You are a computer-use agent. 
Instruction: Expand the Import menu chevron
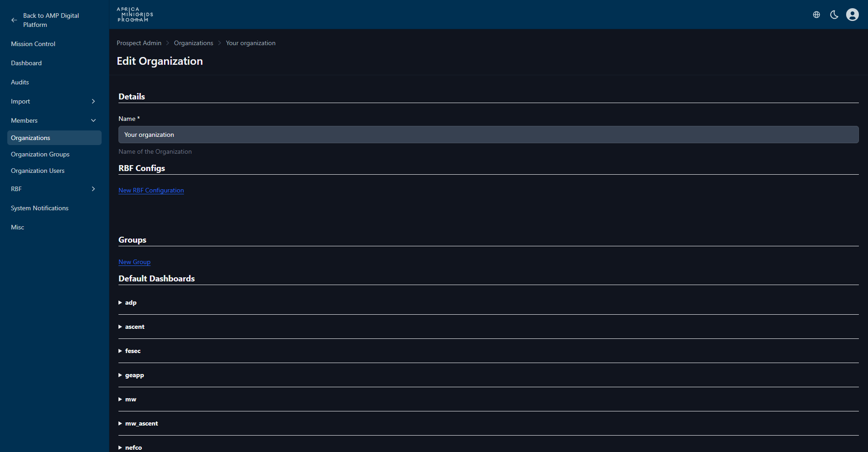pyautogui.click(x=93, y=101)
